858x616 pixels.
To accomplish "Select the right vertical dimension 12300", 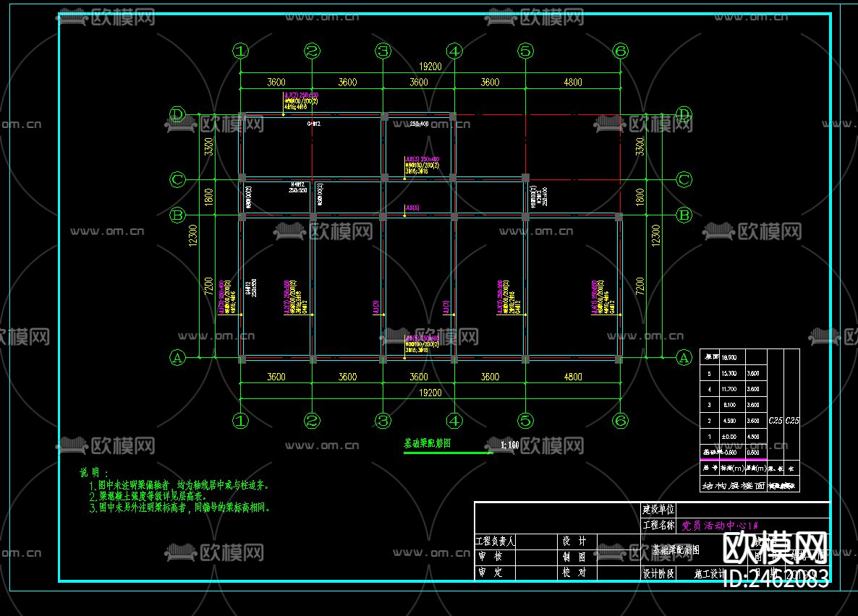I will [656, 235].
